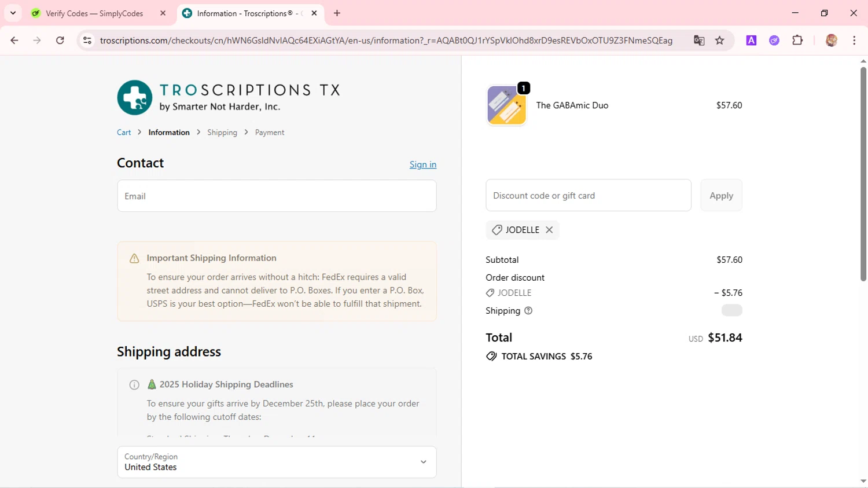Click into the Email field
Screen dimensions: 868x488
(x=277, y=196)
